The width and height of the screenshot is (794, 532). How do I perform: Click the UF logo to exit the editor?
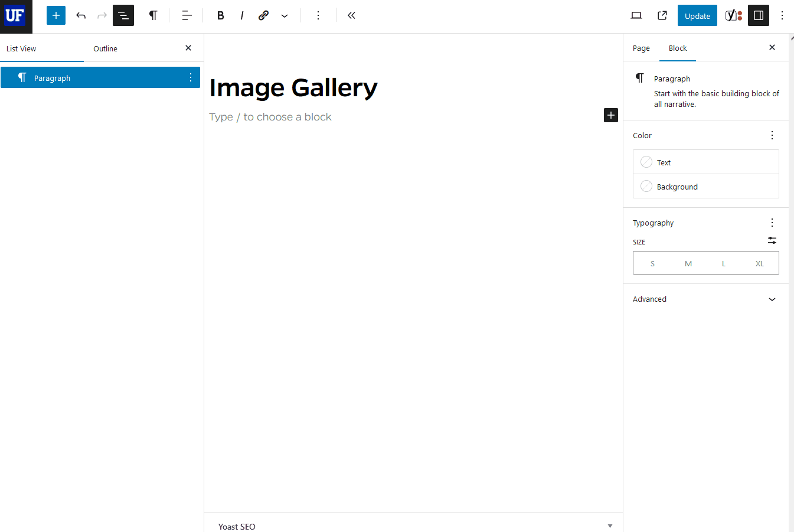[x=15, y=15]
